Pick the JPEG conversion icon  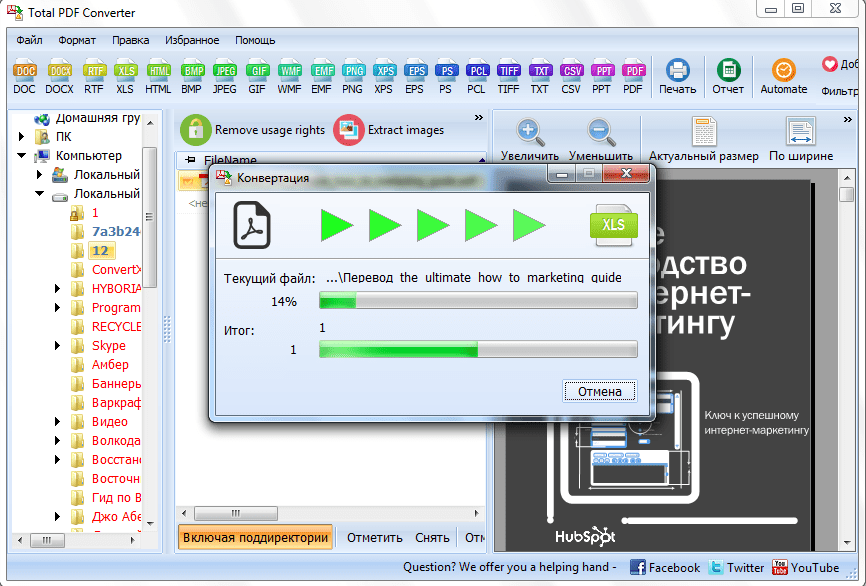(225, 71)
